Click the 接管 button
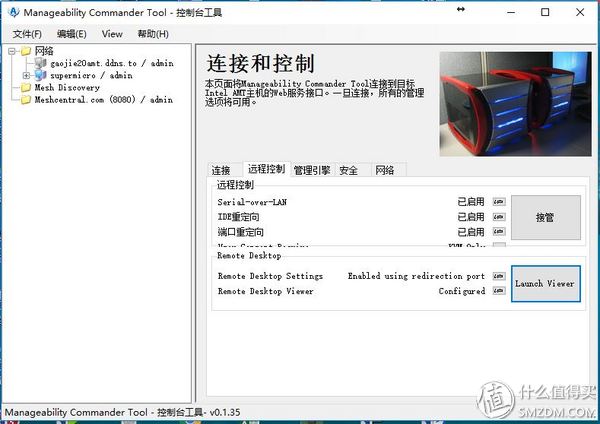Screen dimensions: 600x424 click(x=546, y=217)
